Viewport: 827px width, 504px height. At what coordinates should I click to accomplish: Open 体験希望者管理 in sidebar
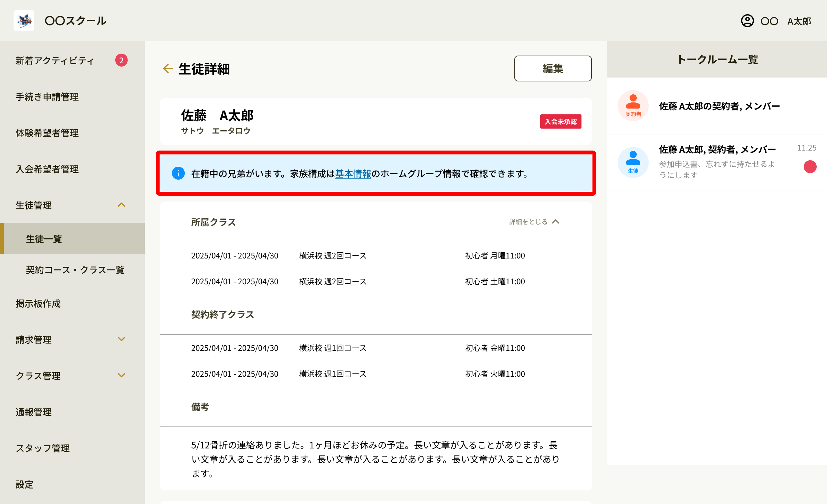[72, 133]
